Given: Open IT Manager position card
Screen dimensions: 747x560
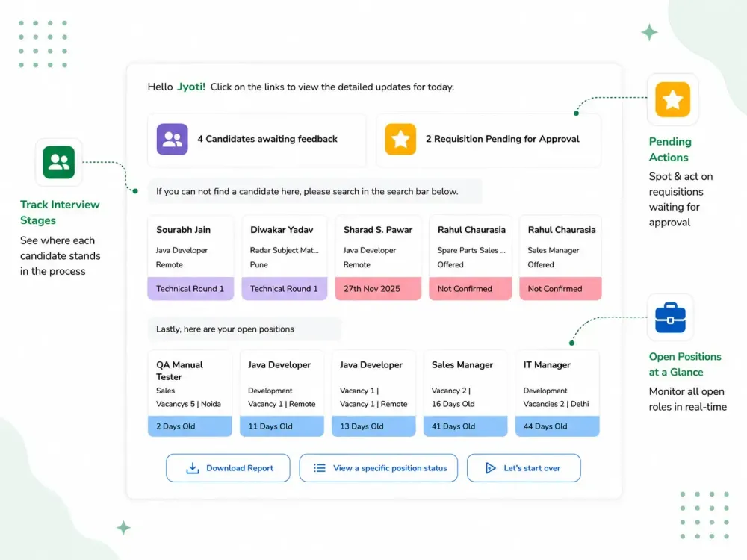Looking at the screenshot, I should tap(557, 393).
